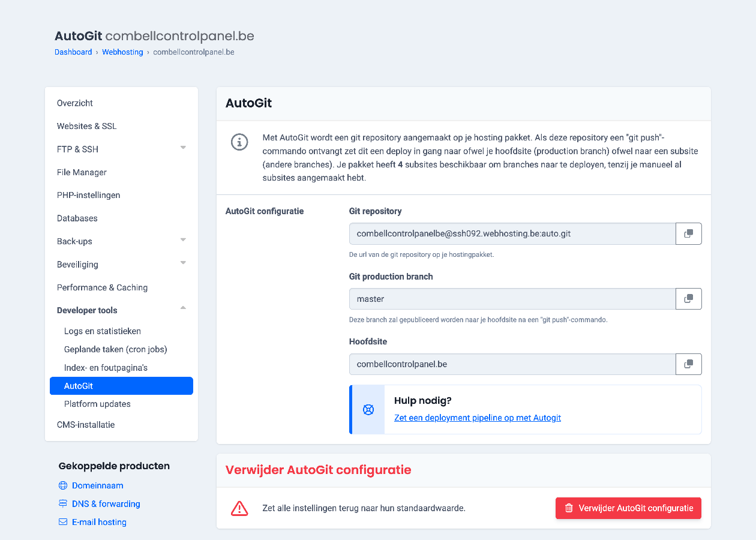Expand the FTP & SSH submenu
Screen dimensions: 756x540
pos(183,148)
